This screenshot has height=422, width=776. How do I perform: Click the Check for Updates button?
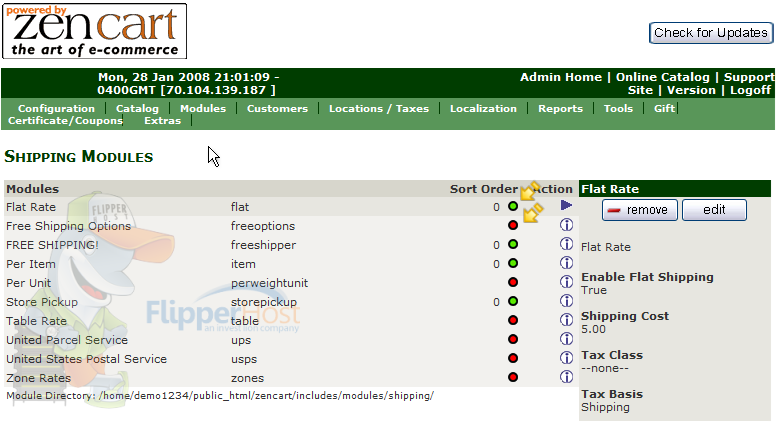711,33
